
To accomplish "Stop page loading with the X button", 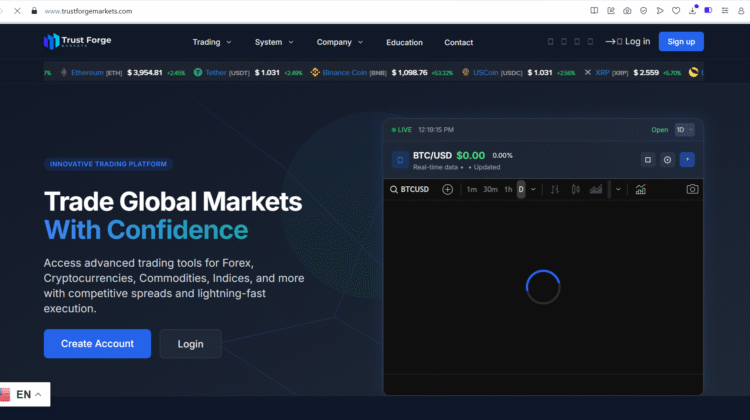I will [x=17, y=10].
